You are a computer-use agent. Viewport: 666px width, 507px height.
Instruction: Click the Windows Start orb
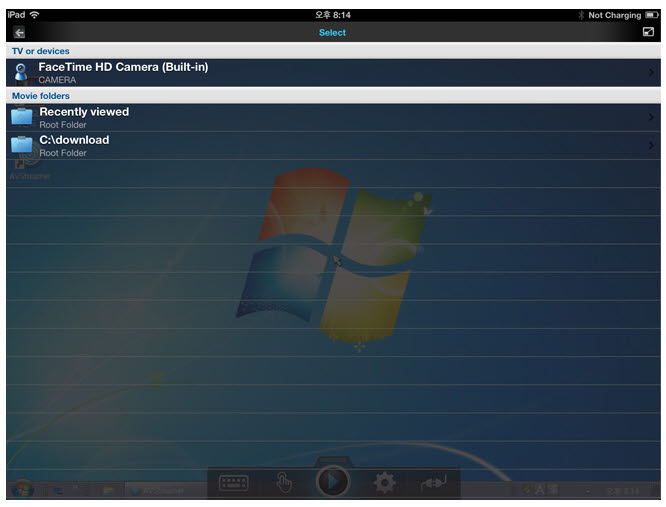click(x=23, y=490)
